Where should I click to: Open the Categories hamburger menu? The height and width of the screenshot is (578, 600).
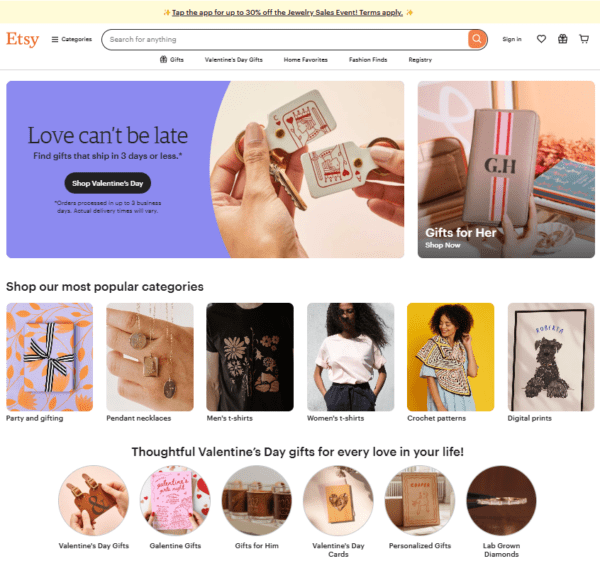coord(72,39)
